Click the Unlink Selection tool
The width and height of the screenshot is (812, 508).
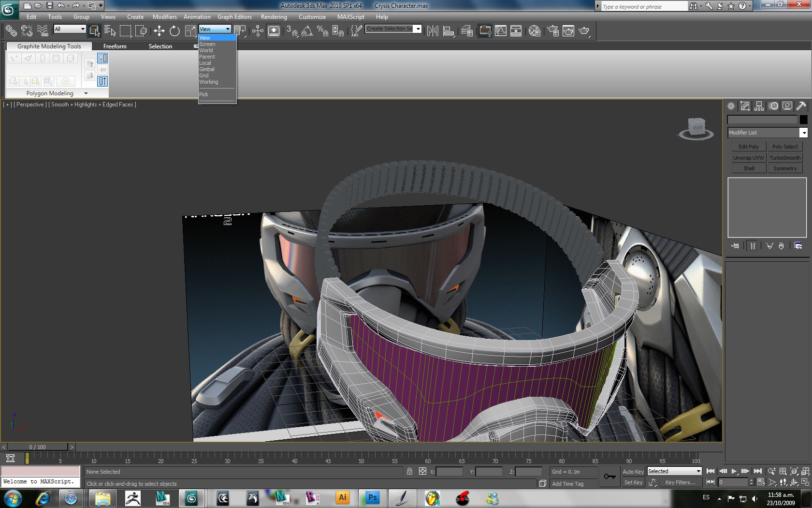coord(27,31)
